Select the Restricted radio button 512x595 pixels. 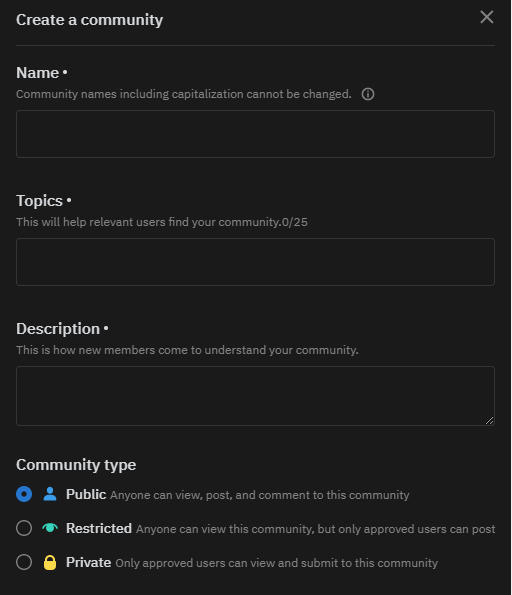24,528
